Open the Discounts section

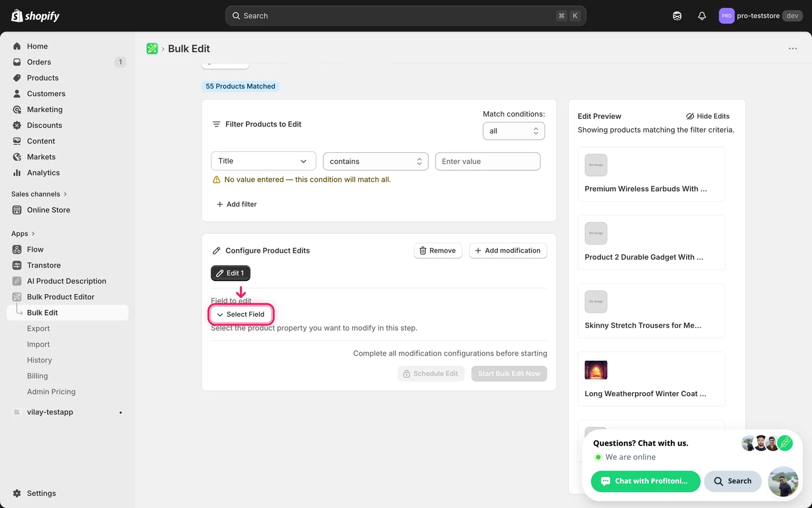click(x=45, y=125)
